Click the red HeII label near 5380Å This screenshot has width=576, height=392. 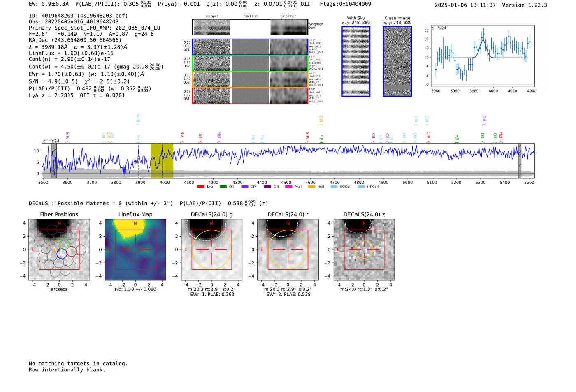point(501,137)
